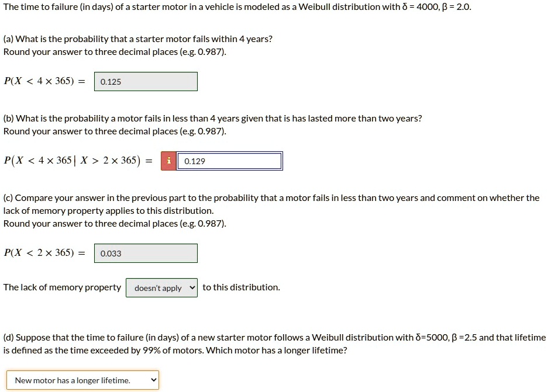Viewport: 548px width, 392px height.
Task: Click the chevron on the 'doesn't apply' dropdown
Action: 192,287
